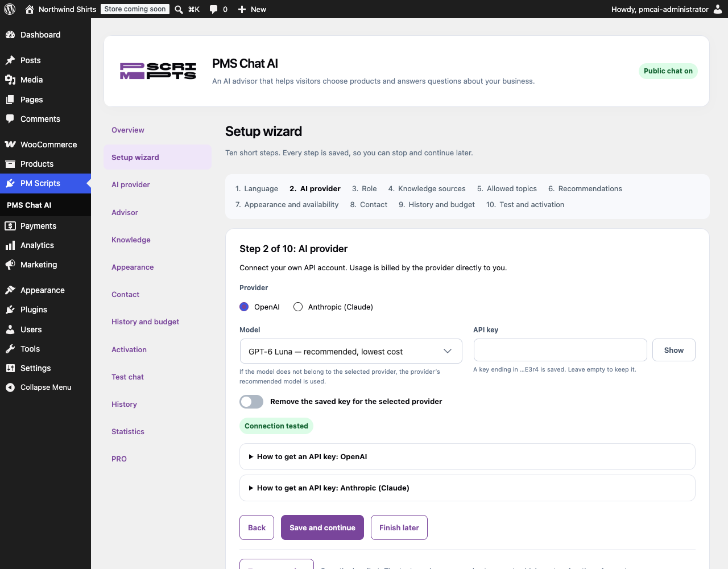The height and width of the screenshot is (569, 728).
Task: Click the Back button
Action: coord(257,527)
